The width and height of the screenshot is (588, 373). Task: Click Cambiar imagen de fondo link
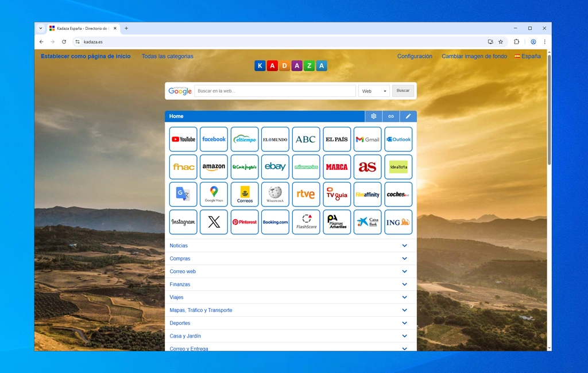(x=474, y=56)
